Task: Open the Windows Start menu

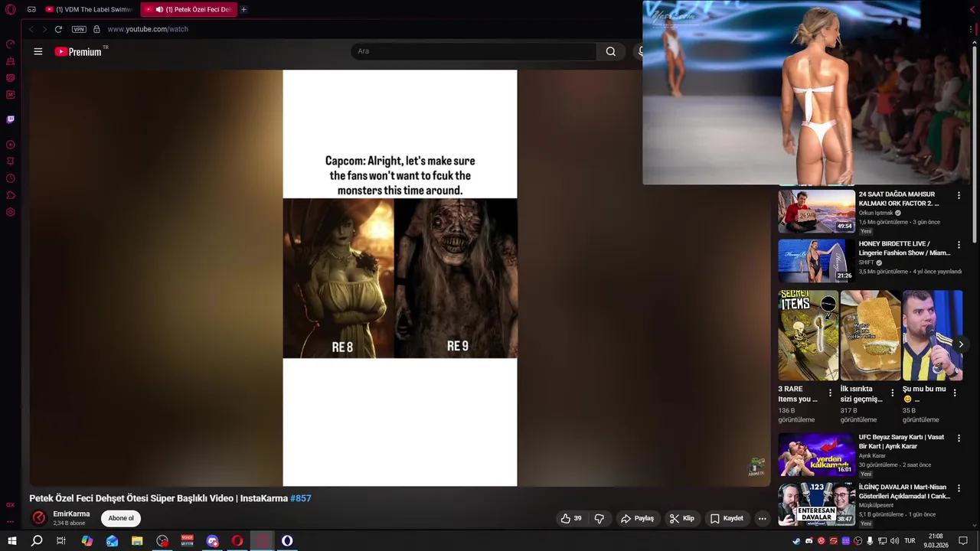Action: [11, 541]
